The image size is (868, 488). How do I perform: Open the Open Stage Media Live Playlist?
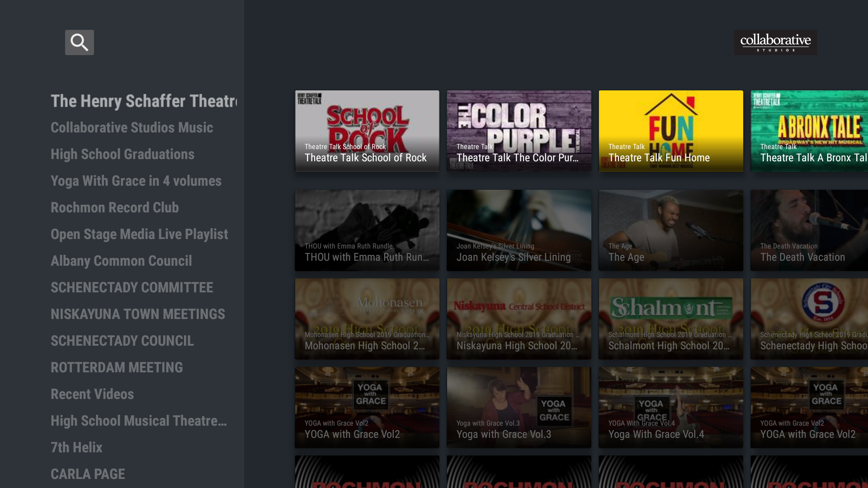(x=139, y=234)
